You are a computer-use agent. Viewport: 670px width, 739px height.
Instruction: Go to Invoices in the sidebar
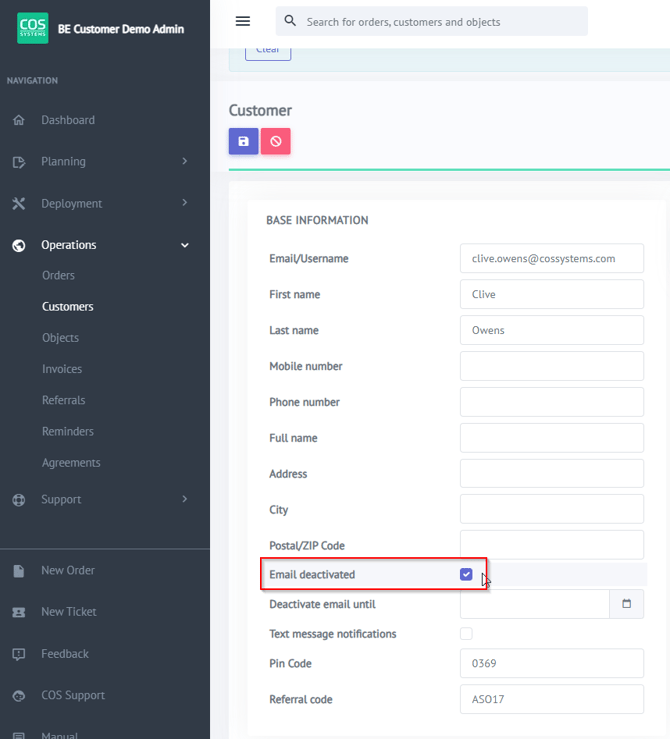(x=62, y=369)
